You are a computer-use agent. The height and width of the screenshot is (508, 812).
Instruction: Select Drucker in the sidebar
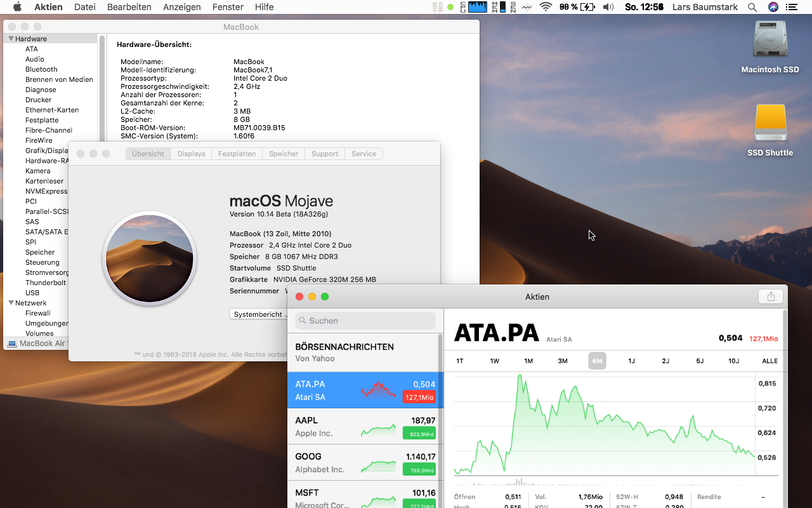pyautogui.click(x=39, y=100)
